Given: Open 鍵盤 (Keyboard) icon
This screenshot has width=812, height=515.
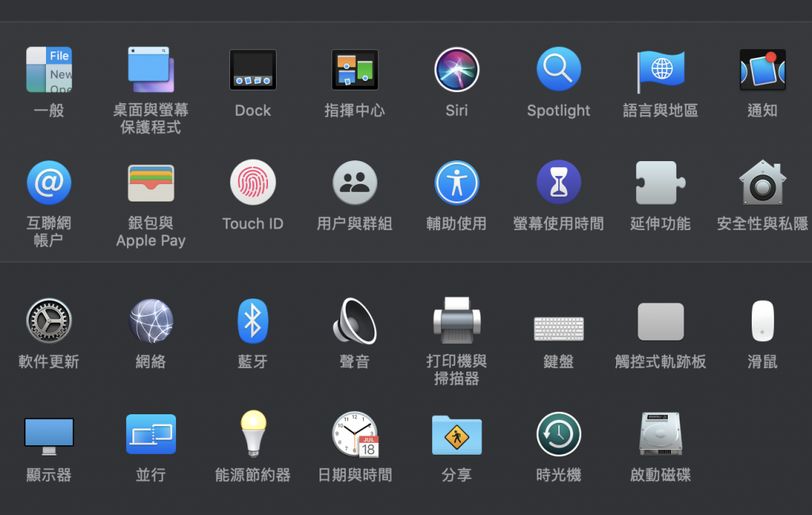Looking at the screenshot, I should point(559,329).
